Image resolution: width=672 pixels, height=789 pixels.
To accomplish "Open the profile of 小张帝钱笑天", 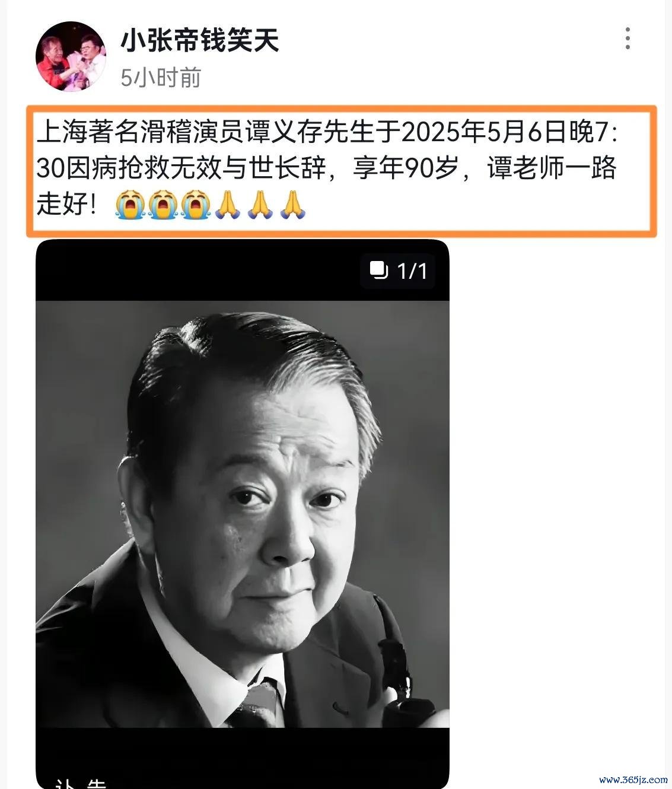I will [x=199, y=40].
